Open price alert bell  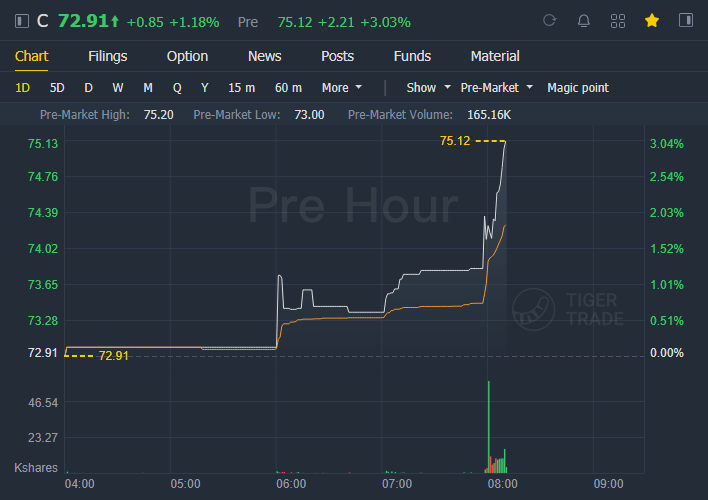tap(584, 21)
